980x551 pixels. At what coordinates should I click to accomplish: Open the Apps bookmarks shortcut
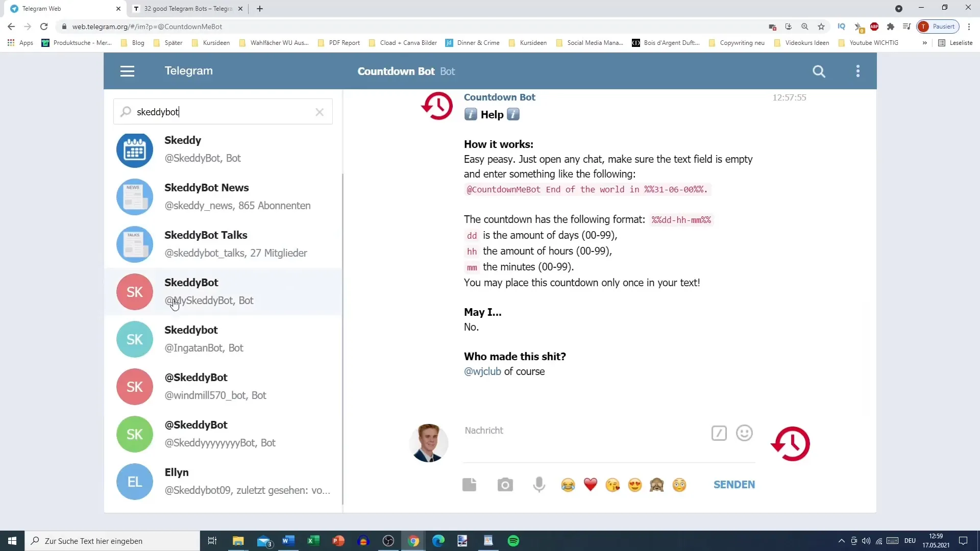tap(20, 43)
